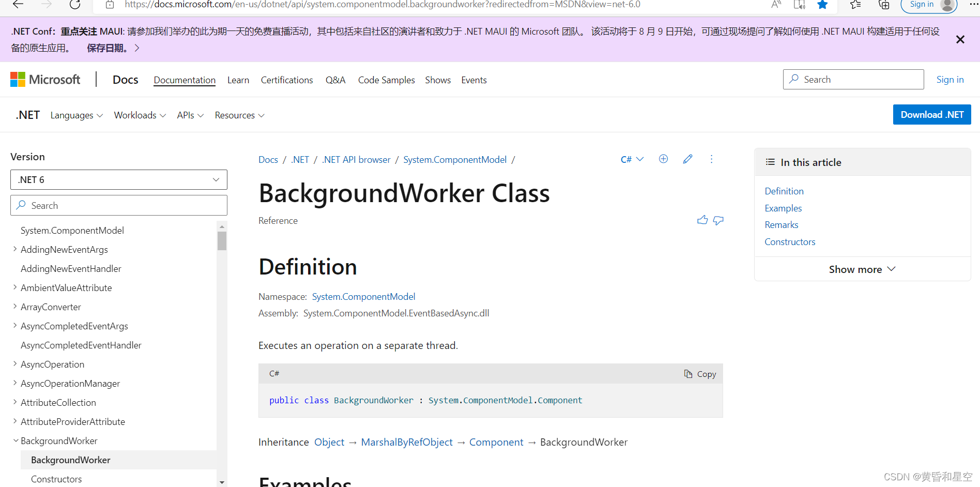
Task: Click the browser back arrow
Action: 18,4
